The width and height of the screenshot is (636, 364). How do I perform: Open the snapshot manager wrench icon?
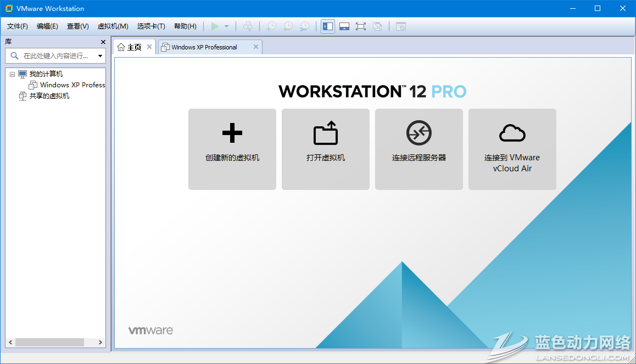tap(304, 26)
